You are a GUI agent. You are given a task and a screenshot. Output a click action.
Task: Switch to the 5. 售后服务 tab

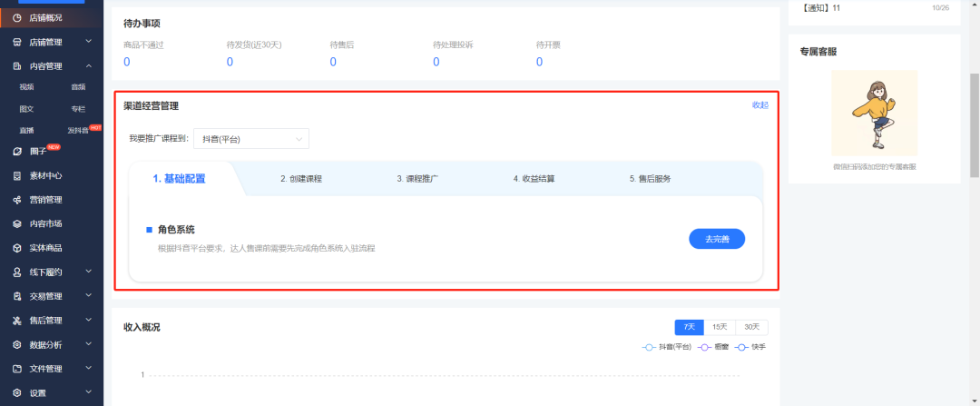[651, 179]
